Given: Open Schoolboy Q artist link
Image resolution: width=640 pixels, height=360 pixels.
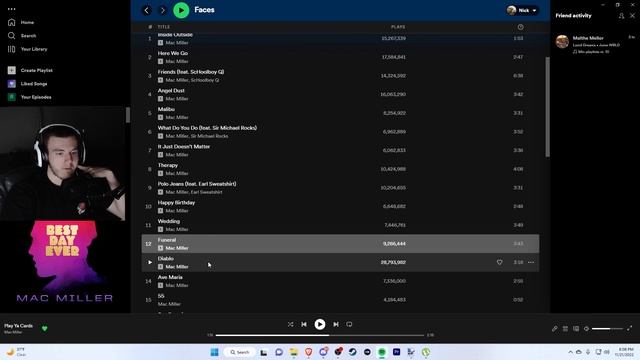Looking at the screenshot, I should pos(205,80).
